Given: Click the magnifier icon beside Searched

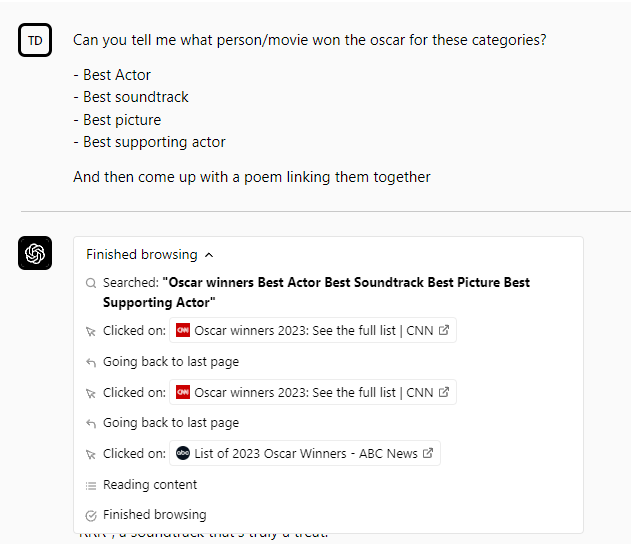Looking at the screenshot, I should click(91, 283).
